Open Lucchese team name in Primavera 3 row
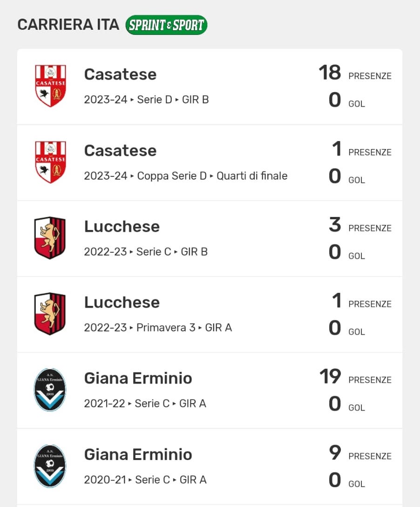The image size is (420, 507). point(122,302)
